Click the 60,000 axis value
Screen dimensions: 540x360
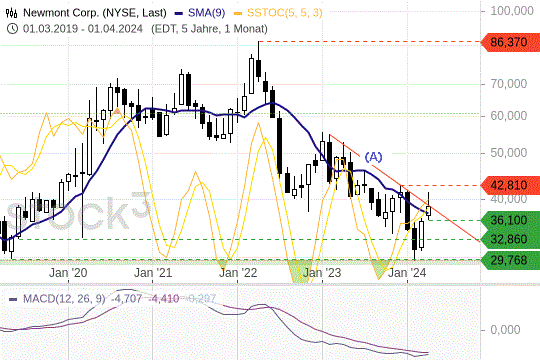coord(508,116)
